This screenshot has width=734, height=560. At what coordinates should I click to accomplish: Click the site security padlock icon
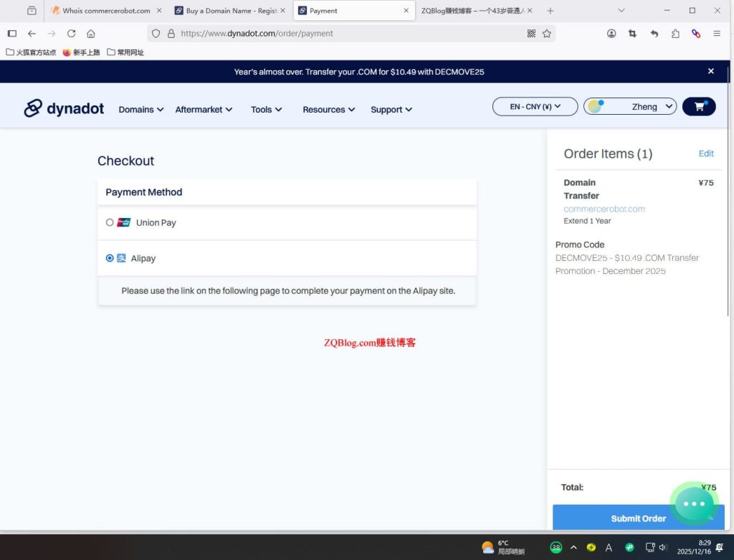171,33
